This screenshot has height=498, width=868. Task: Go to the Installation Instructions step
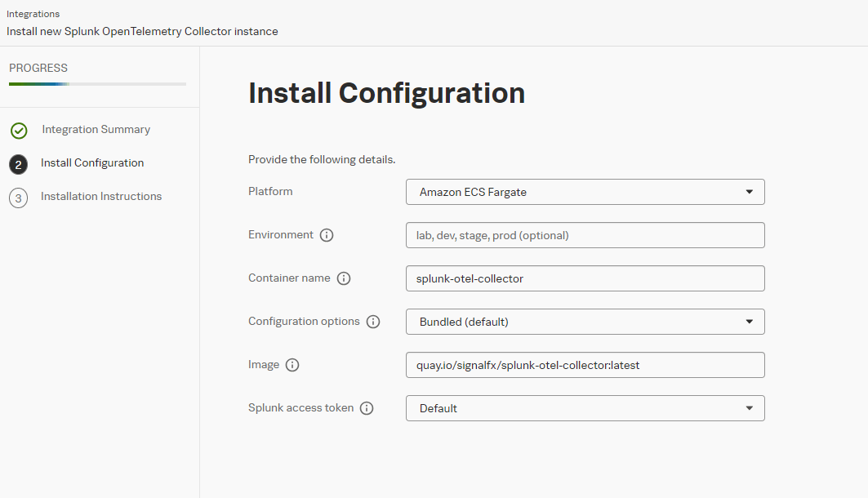pos(101,197)
